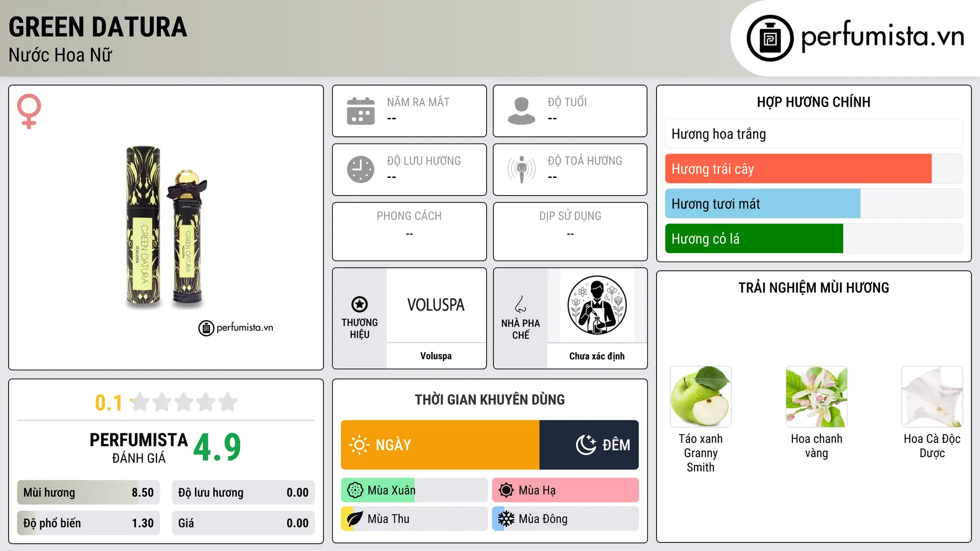The width and height of the screenshot is (980, 551).
Task: Click the GREEN DATURA title
Action: click(x=98, y=27)
